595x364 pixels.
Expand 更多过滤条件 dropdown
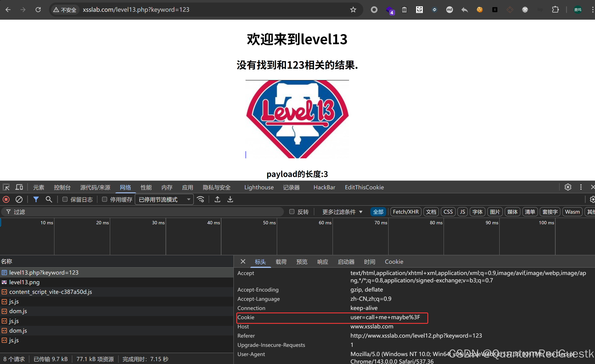click(x=342, y=212)
